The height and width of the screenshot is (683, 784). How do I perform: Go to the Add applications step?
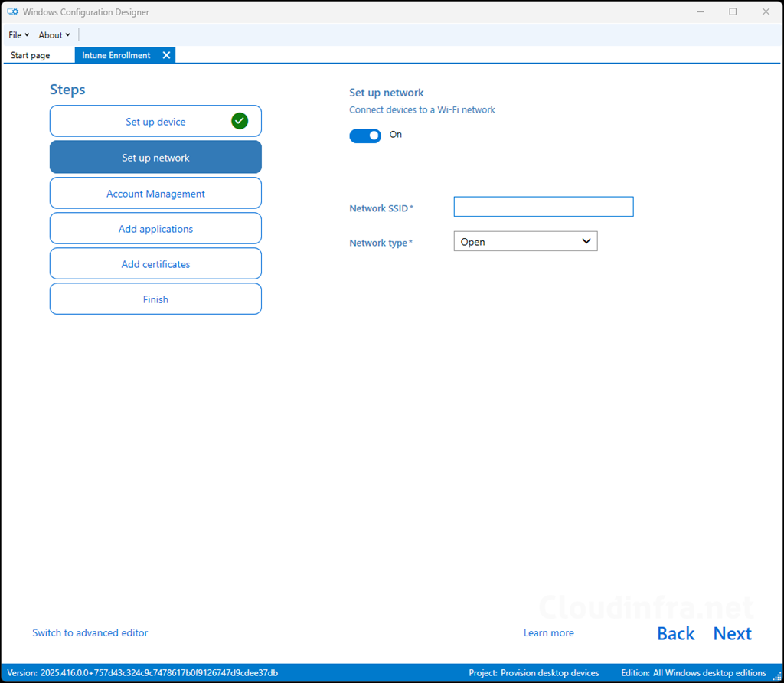pos(155,228)
